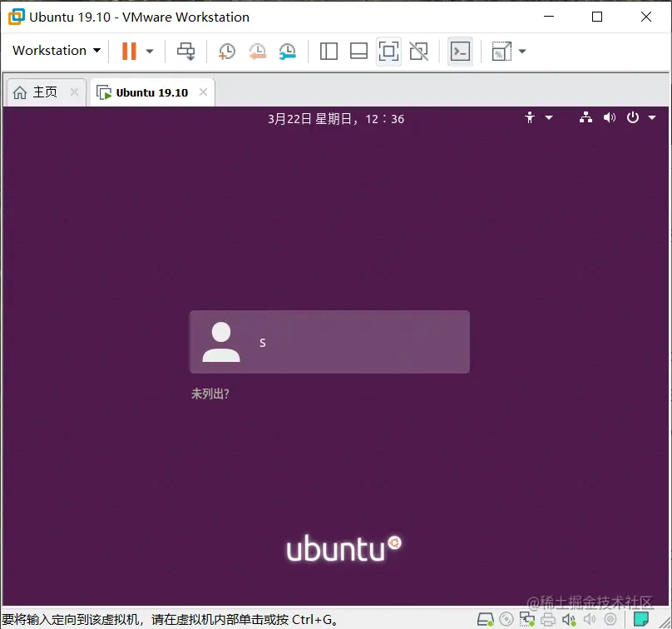Click the Ubuntu sound volume indicator
672x629 pixels.
(610, 117)
